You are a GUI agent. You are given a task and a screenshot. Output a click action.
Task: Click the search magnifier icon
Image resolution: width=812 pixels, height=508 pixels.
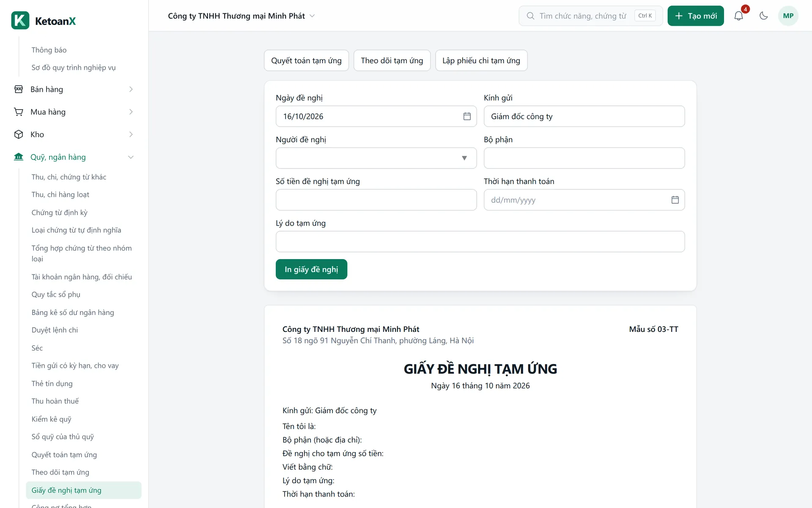pyautogui.click(x=530, y=16)
